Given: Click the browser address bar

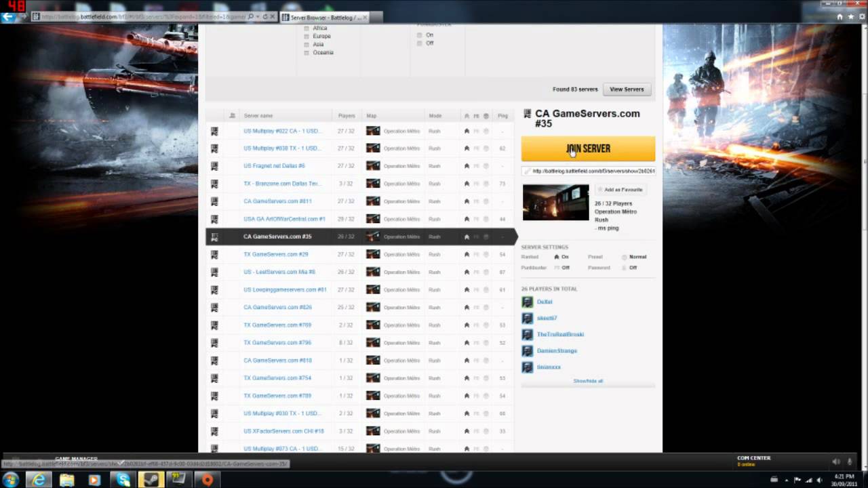Looking at the screenshot, I should click(x=142, y=17).
